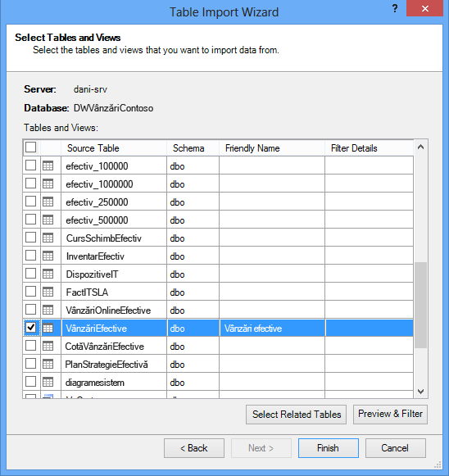The width and height of the screenshot is (449, 476).
Task: Click table icon for InventarEfectiv row
Action: pyautogui.click(x=48, y=256)
